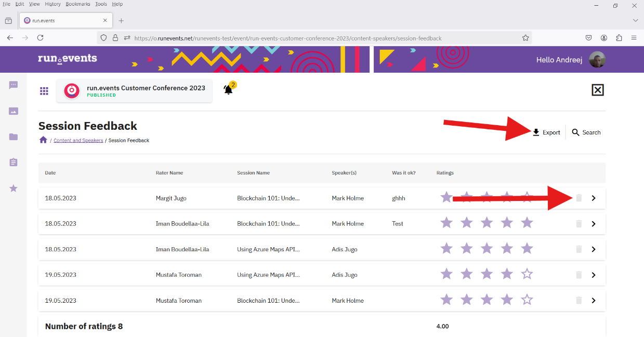Open the chat messages sidebar icon
Image resolution: width=644 pixels, height=337 pixels.
pos(14,85)
